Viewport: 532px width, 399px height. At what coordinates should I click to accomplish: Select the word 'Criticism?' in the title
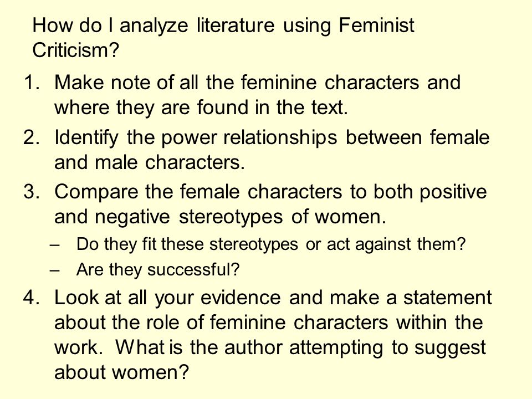76,50
